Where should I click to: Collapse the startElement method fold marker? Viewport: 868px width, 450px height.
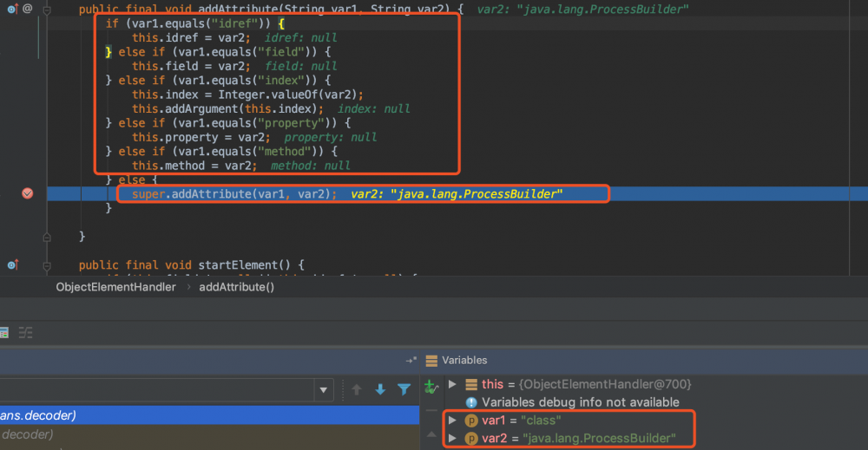[x=47, y=266]
